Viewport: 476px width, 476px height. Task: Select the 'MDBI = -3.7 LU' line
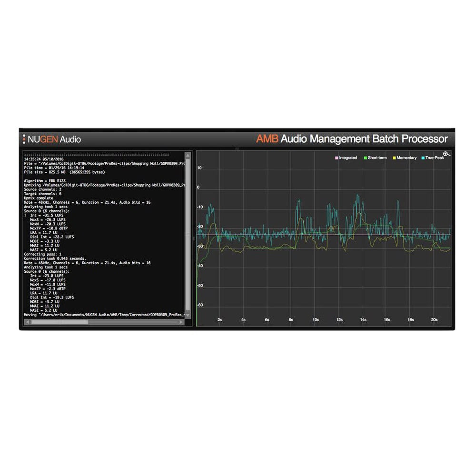[45, 302]
